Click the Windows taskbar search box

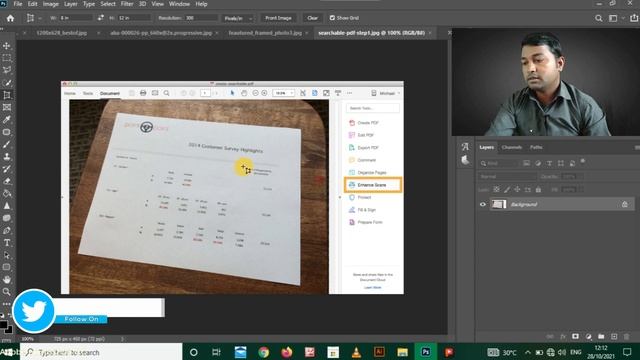point(101,352)
